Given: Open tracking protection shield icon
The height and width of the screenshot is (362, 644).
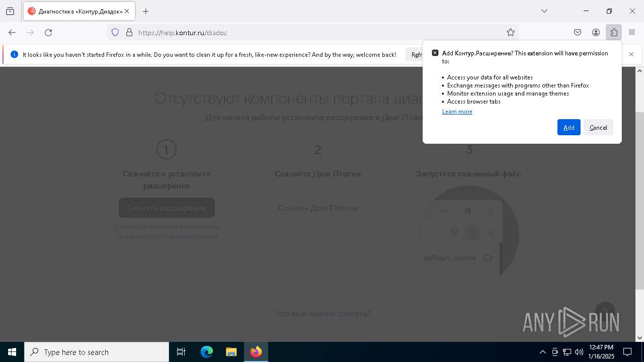Looking at the screenshot, I should [115, 33].
